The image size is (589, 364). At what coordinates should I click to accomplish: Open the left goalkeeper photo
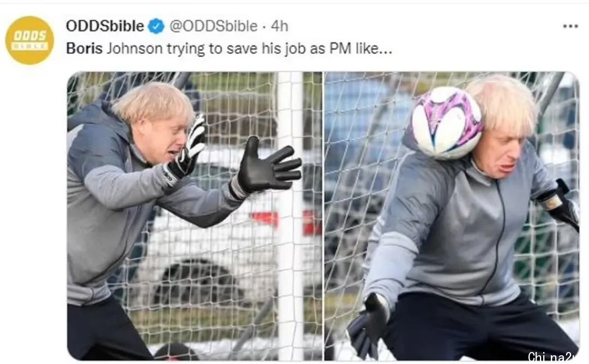coord(195,216)
